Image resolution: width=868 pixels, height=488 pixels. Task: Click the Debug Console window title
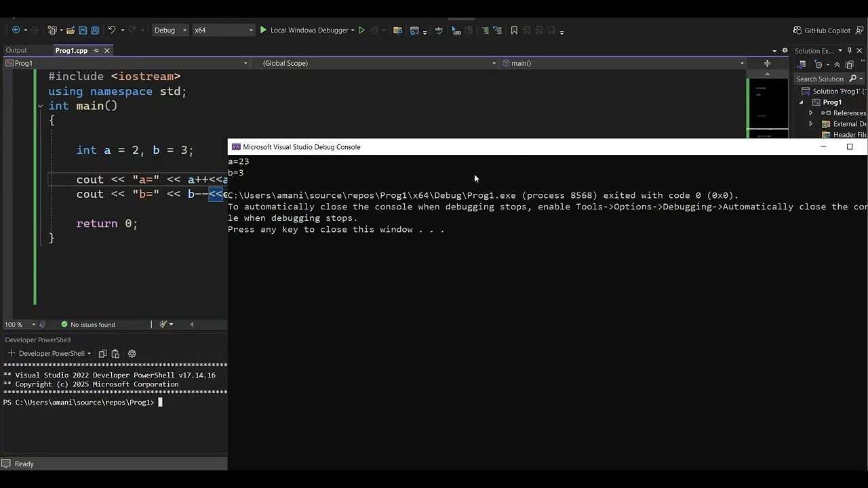tap(302, 146)
